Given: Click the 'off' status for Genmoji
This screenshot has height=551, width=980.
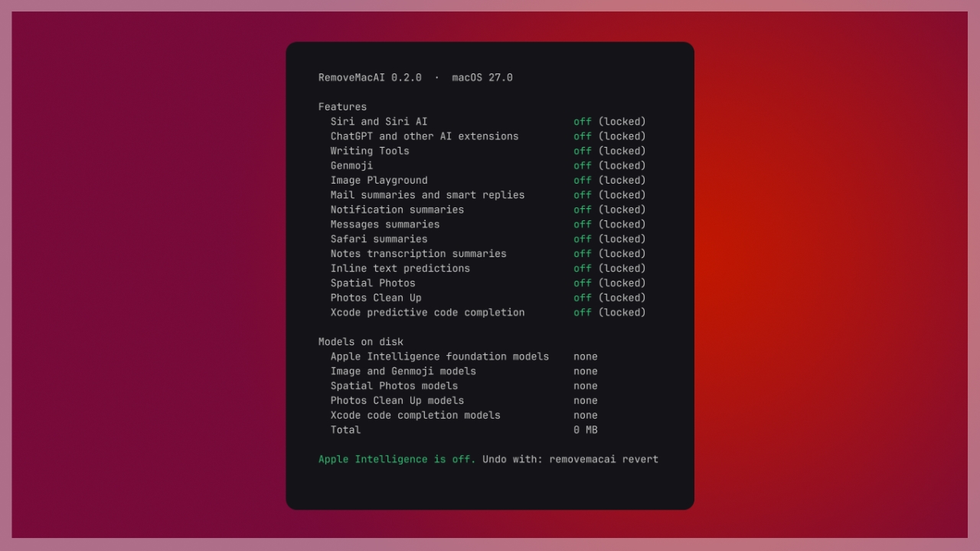Looking at the screenshot, I should pyautogui.click(x=583, y=165).
